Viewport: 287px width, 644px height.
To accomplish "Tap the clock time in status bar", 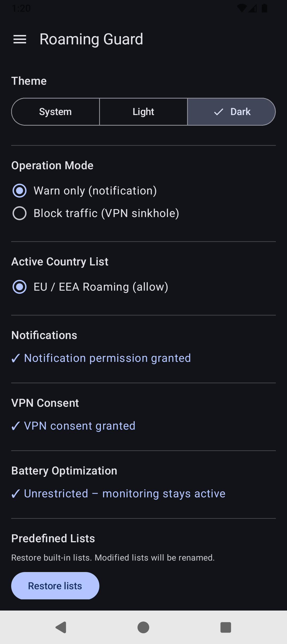I will click(21, 8).
